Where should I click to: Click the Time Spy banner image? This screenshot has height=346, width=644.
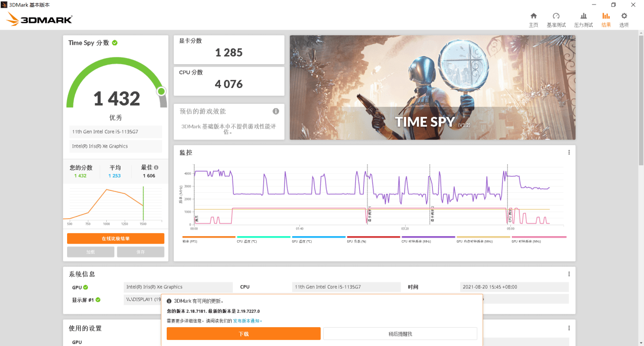[x=433, y=88]
